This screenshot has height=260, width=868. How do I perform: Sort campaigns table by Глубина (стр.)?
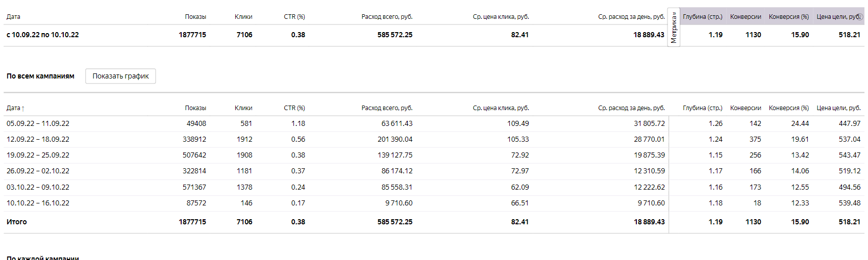703,108
